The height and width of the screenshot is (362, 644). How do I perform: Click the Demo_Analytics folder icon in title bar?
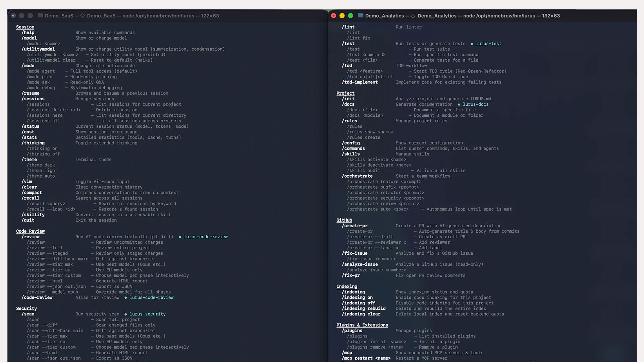pyautogui.click(x=361, y=15)
